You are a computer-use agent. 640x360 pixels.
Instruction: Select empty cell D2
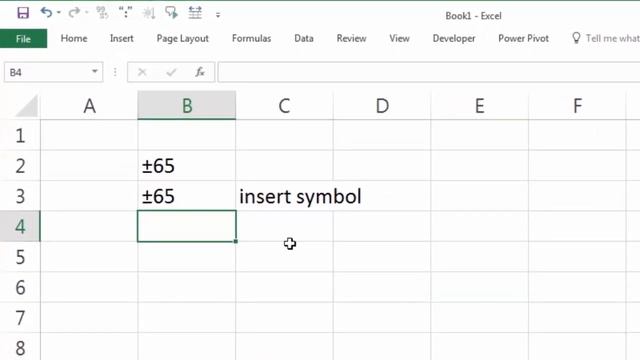click(x=382, y=166)
